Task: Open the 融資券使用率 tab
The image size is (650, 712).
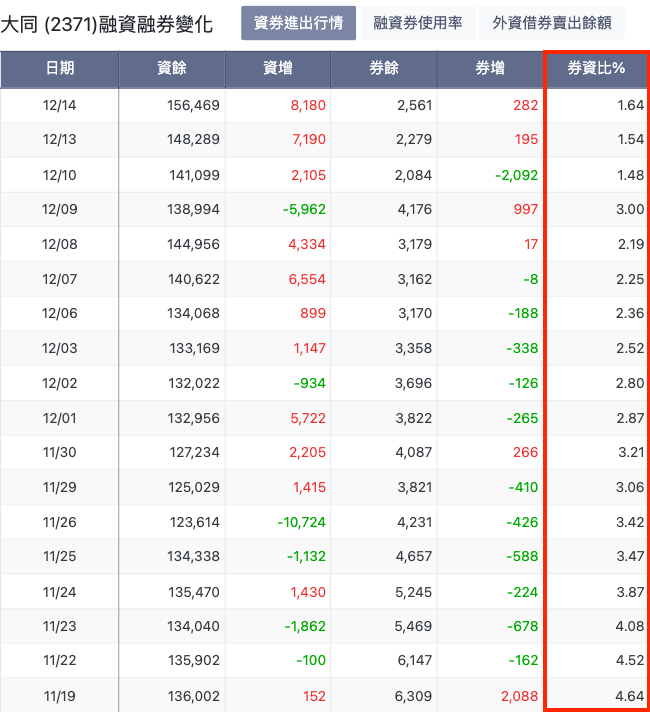Action: pyautogui.click(x=418, y=23)
